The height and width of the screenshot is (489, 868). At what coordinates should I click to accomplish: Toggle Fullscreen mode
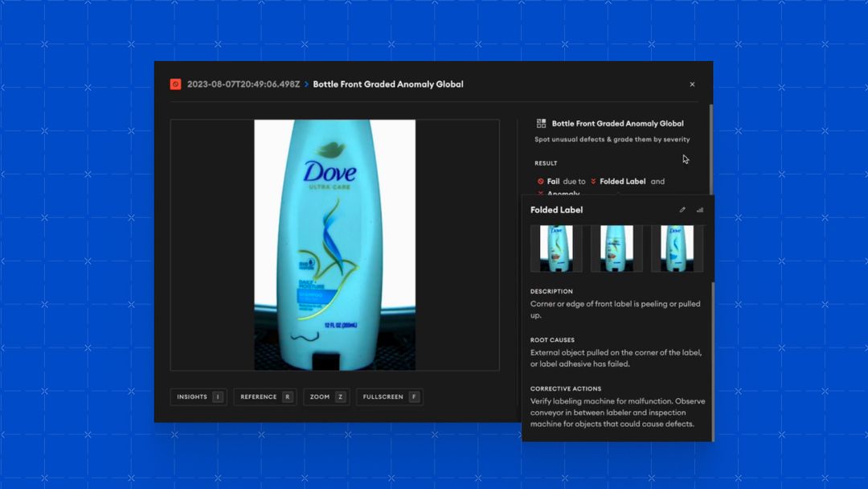pos(389,397)
